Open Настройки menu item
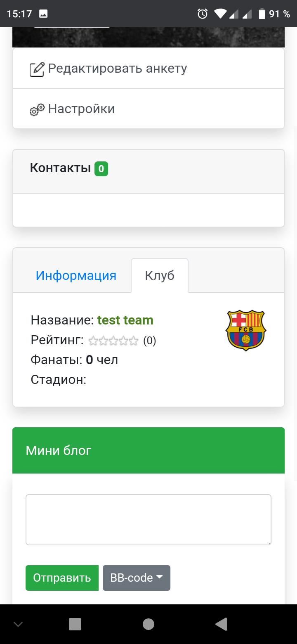The image size is (297, 644). click(81, 109)
